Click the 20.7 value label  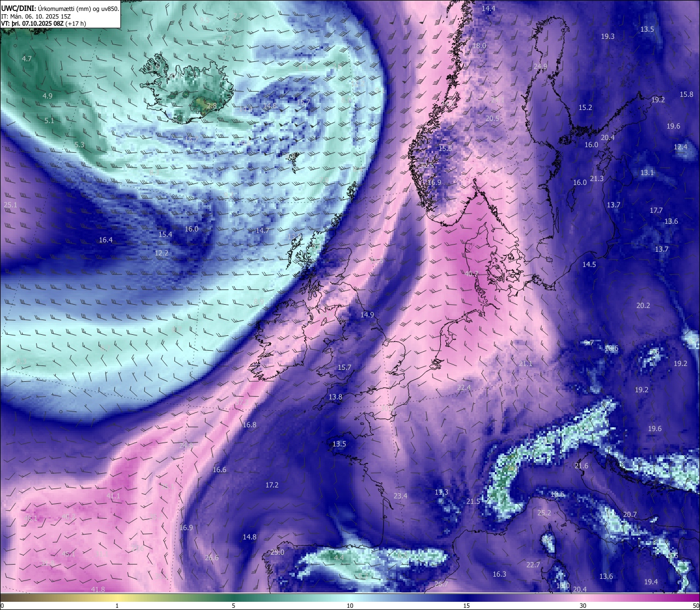(x=630, y=514)
